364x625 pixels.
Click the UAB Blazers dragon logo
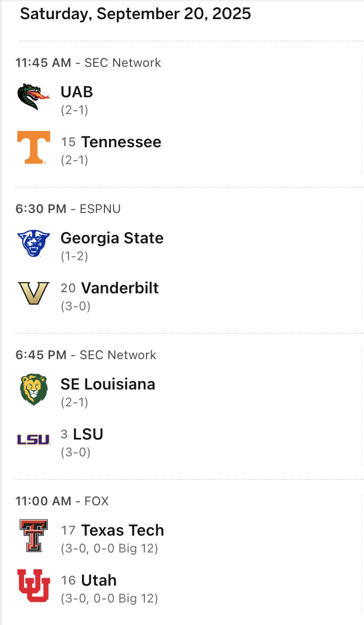coord(34,97)
